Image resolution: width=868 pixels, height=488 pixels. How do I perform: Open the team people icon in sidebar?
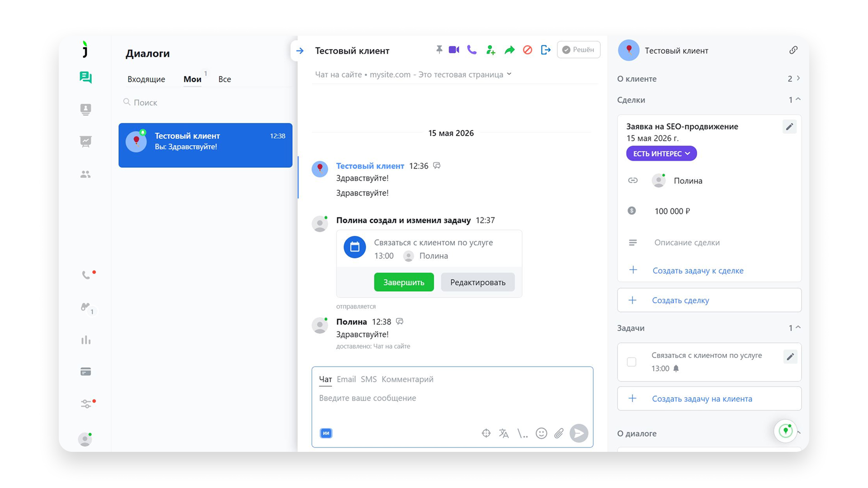85,174
